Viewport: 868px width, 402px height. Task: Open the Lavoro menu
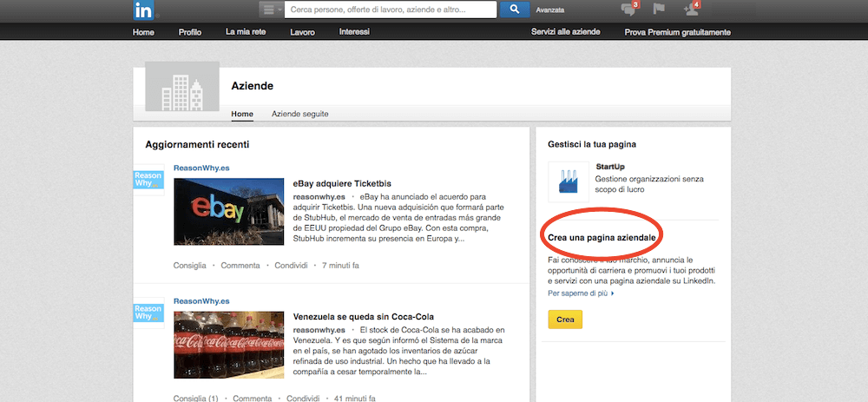[302, 32]
